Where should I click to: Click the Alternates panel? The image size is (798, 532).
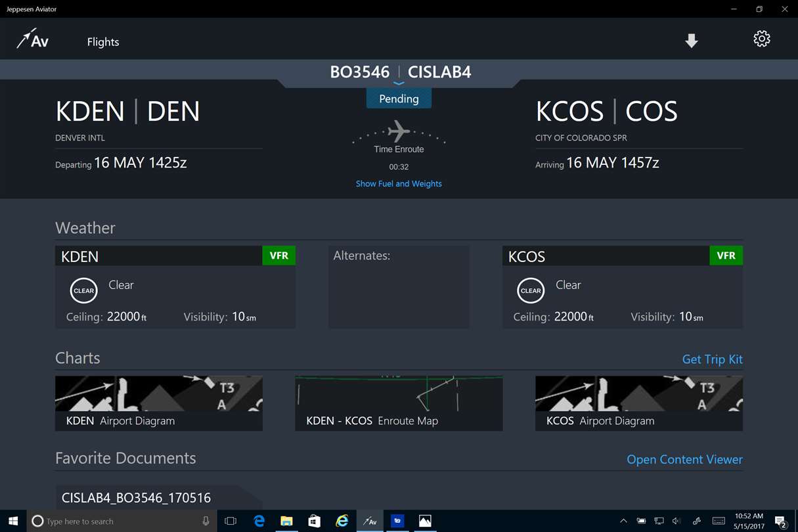(x=399, y=287)
